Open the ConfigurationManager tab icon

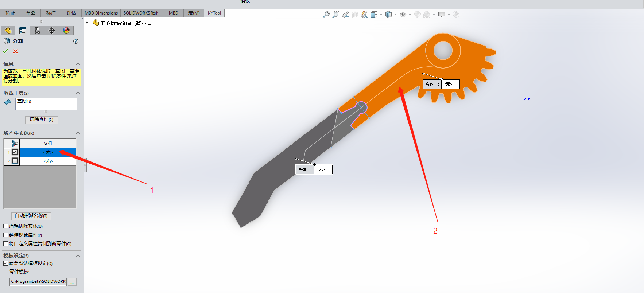click(x=37, y=31)
